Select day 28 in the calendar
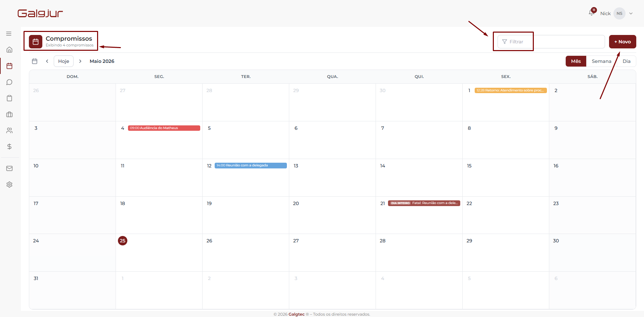This screenshot has width=644, height=317. point(383,241)
